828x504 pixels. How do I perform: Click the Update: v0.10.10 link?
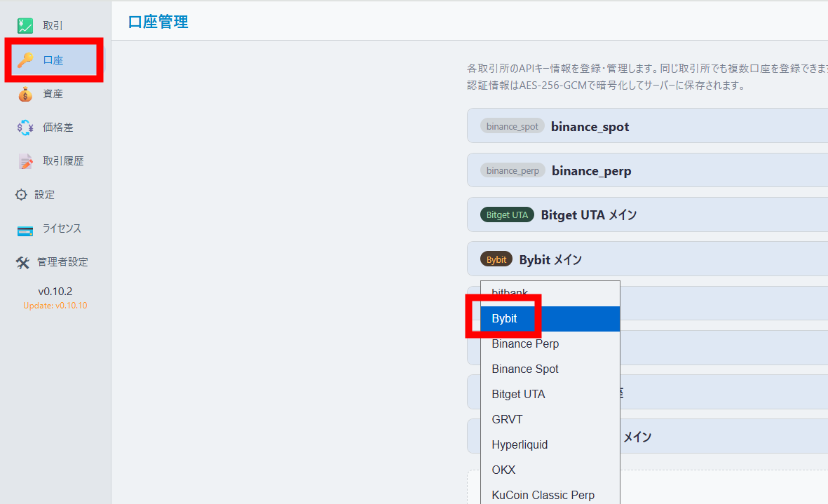click(55, 306)
